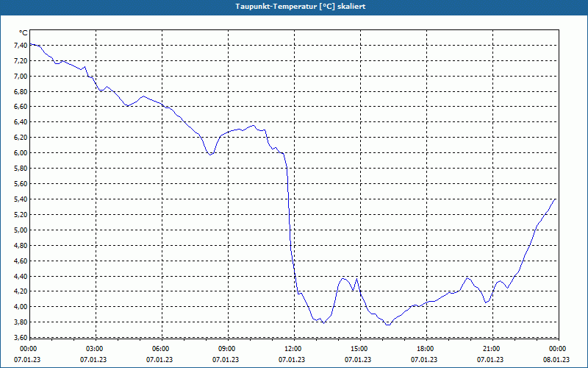588x368 pixels.
Task: Click the 07.01.23 date under 06:00
Action: coord(159,360)
